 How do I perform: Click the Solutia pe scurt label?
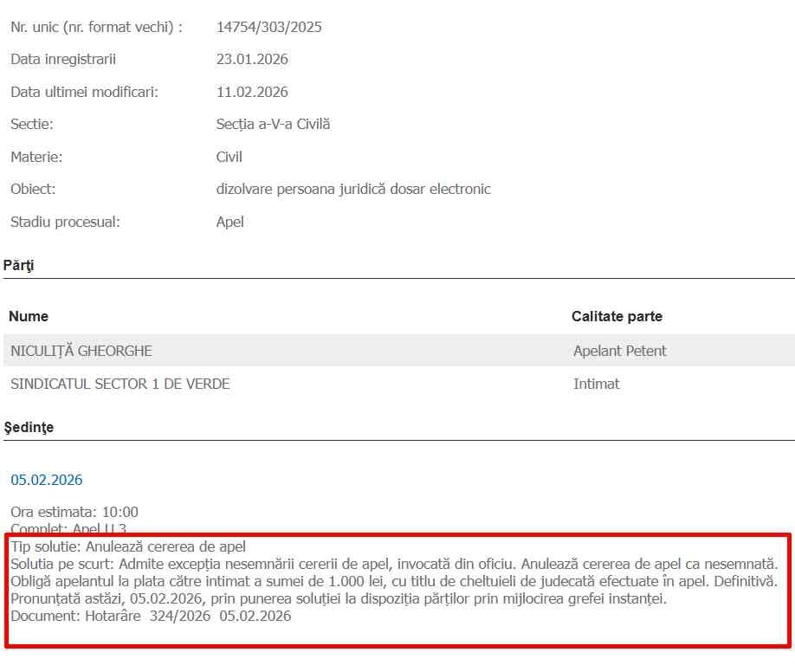click(x=58, y=564)
